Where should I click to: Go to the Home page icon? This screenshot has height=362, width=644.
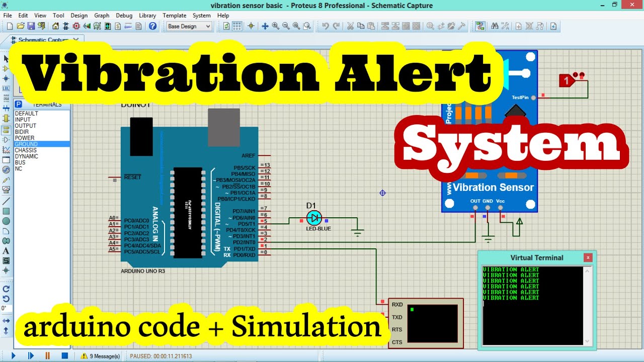pos(56,26)
